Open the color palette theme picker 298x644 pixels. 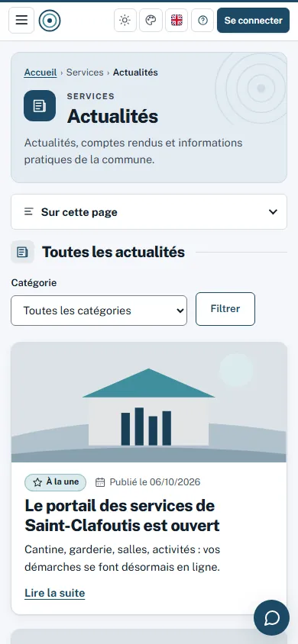(151, 20)
